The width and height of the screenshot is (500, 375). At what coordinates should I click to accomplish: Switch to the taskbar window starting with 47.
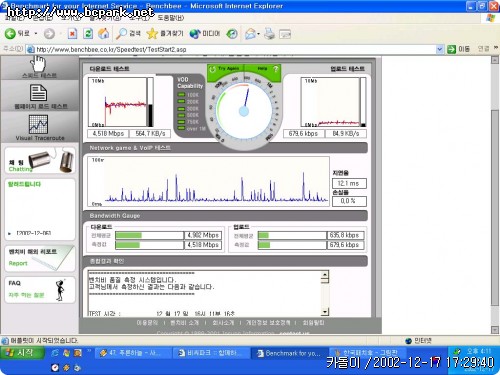133,353
